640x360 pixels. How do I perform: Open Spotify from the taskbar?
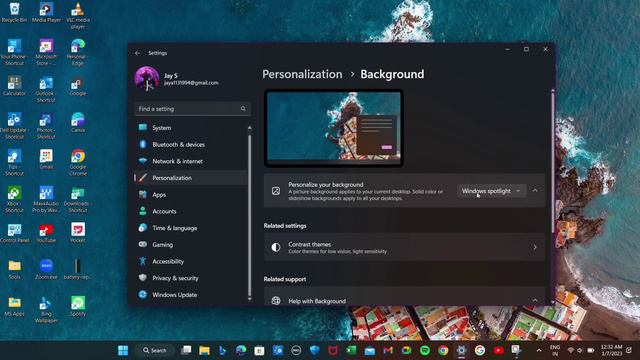click(x=424, y=350)
